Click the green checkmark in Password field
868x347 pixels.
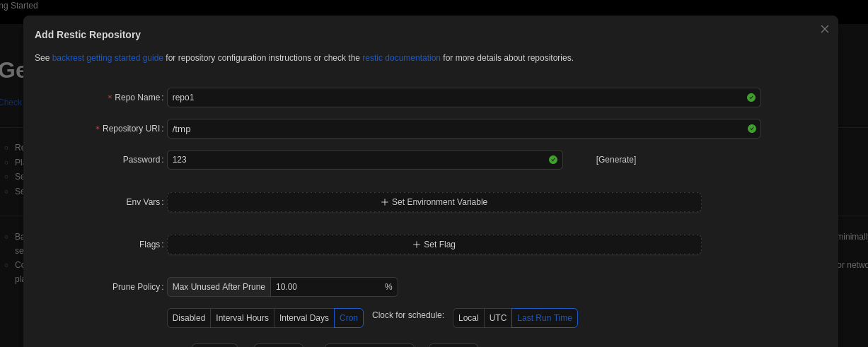click(553, 160)
